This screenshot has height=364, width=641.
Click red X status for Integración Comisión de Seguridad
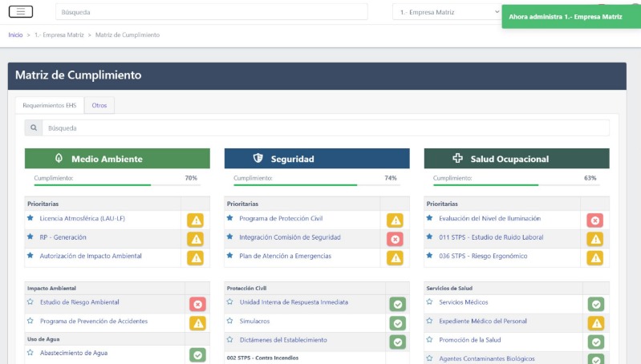[395, 239]
